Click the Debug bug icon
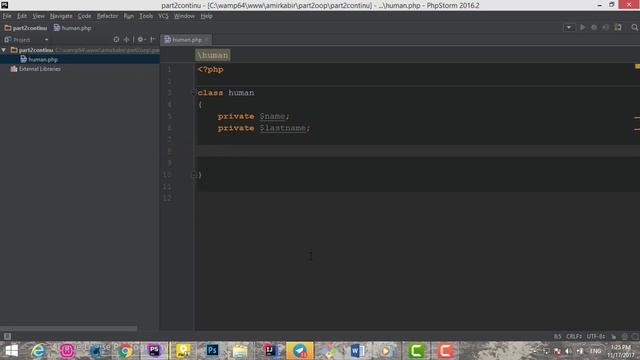Screen dimensions: 640x360 (x=594, y=27)
